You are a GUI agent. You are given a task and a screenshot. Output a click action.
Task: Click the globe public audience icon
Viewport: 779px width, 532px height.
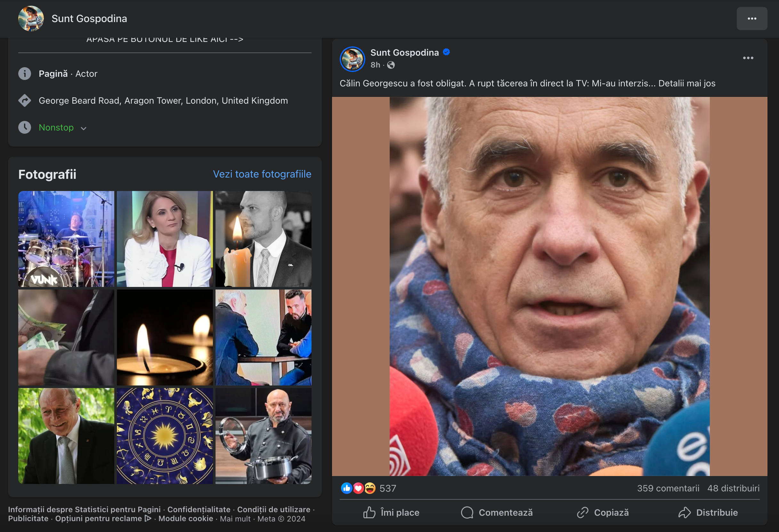click(391, 65)
